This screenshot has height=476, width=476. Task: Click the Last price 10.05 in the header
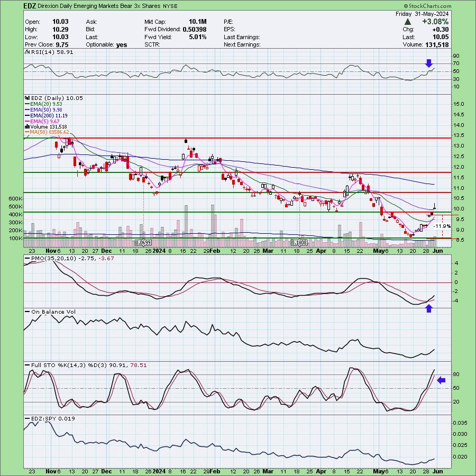click(x=441, y=37)
